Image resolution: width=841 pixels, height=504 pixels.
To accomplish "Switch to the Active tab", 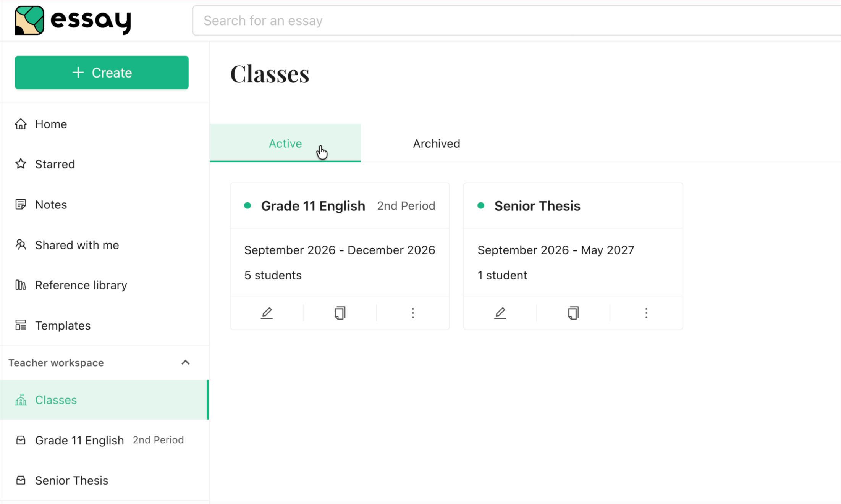I will pos(285,143).
